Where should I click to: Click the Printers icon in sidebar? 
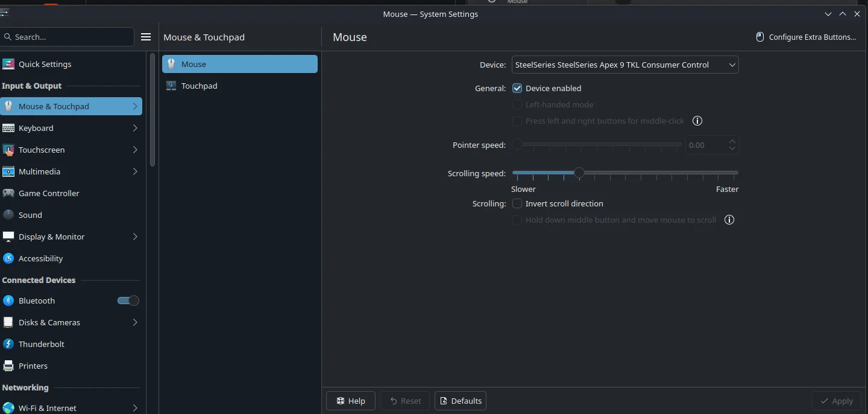coord(8,366)
